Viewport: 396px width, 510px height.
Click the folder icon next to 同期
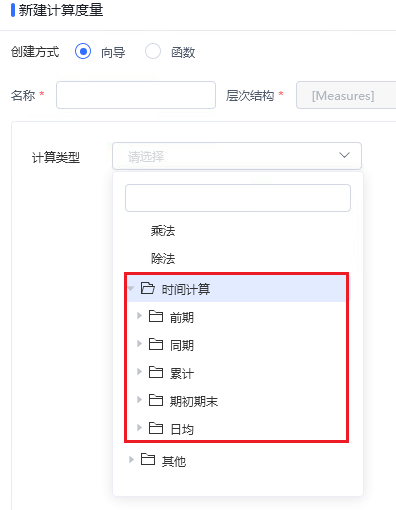156,344
